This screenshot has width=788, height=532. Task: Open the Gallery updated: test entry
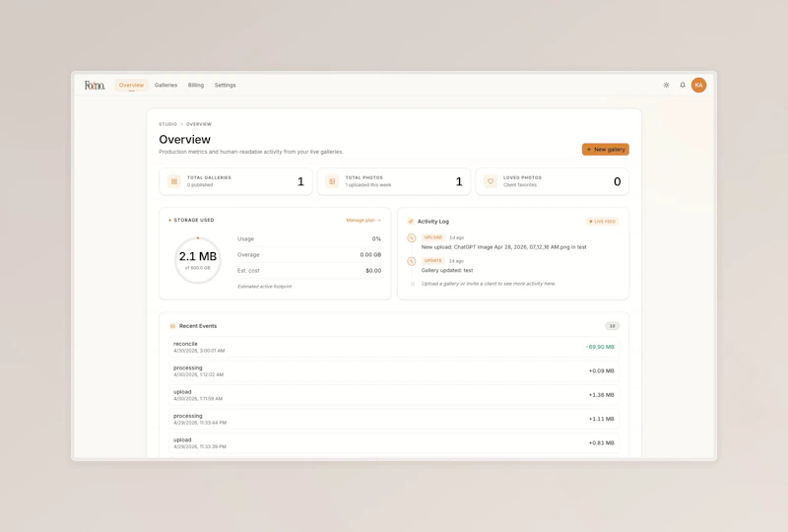click(x=447, y=271)
